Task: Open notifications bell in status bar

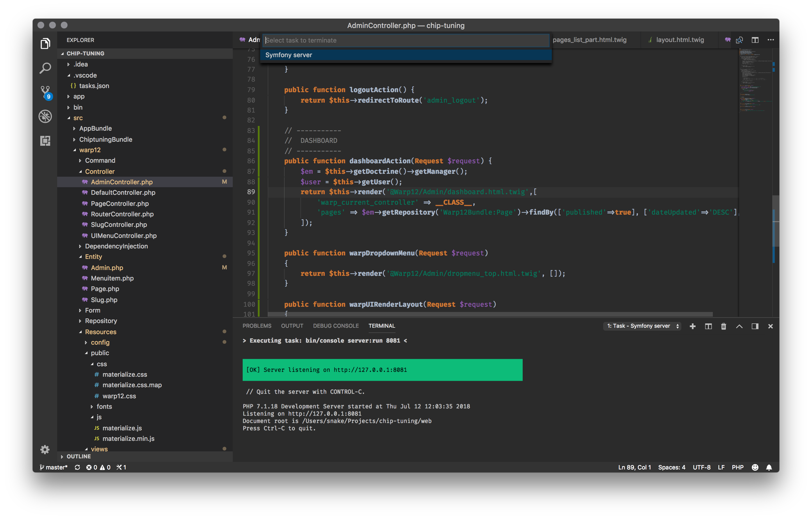Action: coord(769,467)
